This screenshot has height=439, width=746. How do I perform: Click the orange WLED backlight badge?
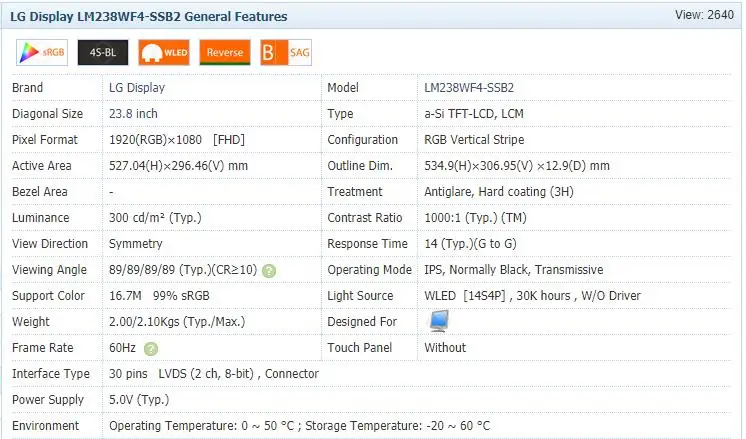coord(164,52)
